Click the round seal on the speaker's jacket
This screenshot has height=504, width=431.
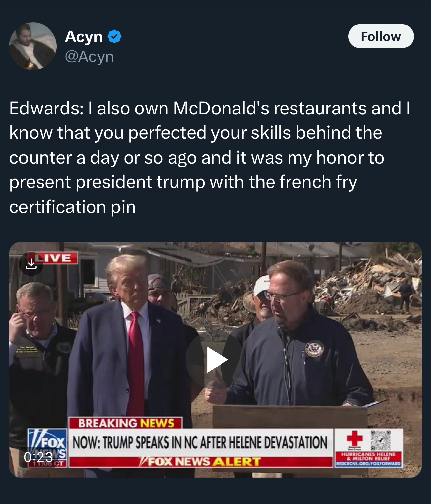315,349
